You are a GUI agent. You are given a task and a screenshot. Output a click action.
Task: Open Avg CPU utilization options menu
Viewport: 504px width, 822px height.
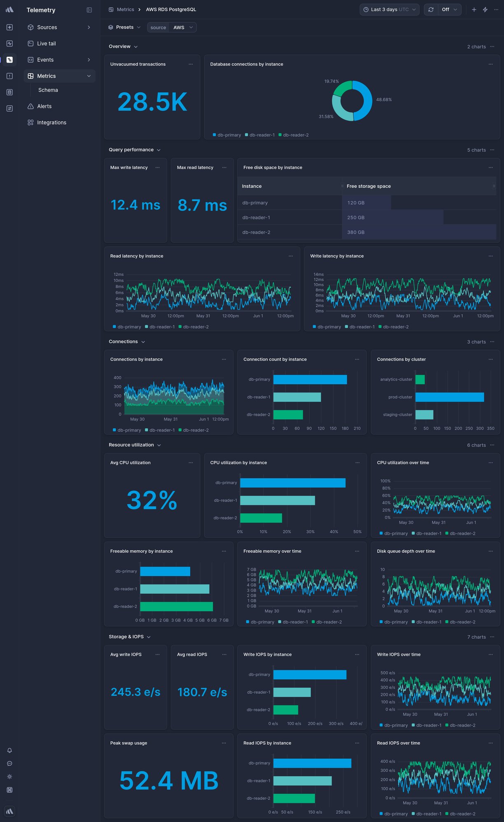191,463
